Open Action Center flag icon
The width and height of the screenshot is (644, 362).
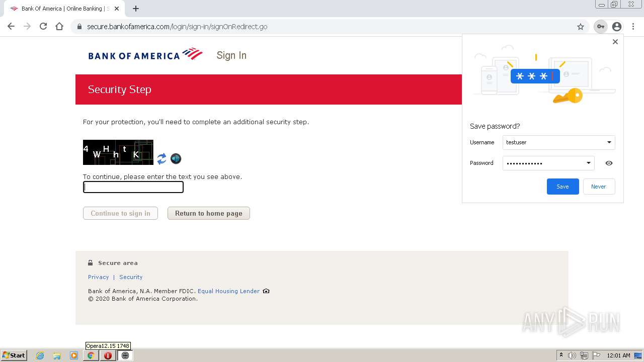(x=596, y=355)
